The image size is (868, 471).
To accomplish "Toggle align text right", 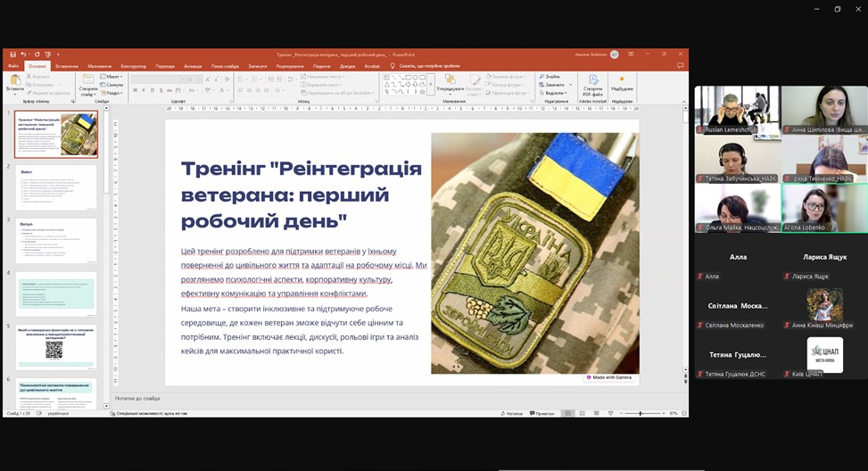I will click(x=258, y=90).
